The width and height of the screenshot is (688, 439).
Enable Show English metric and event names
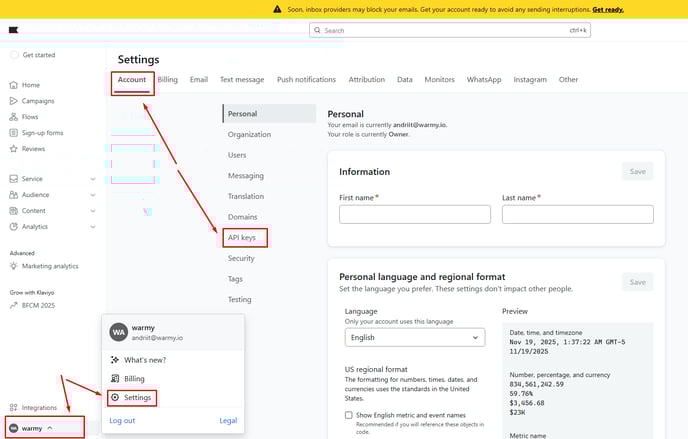click(349, 415)
